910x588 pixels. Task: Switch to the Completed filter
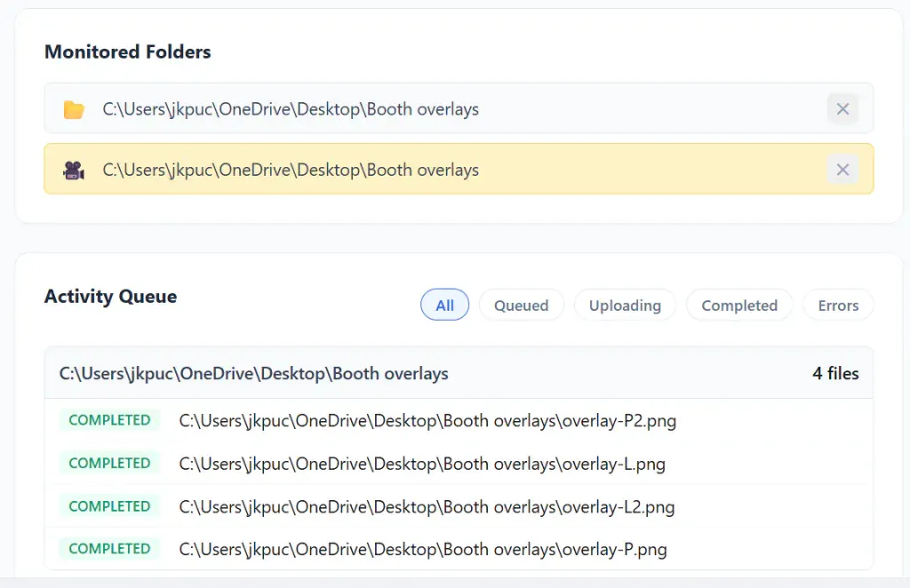[739, 305]
